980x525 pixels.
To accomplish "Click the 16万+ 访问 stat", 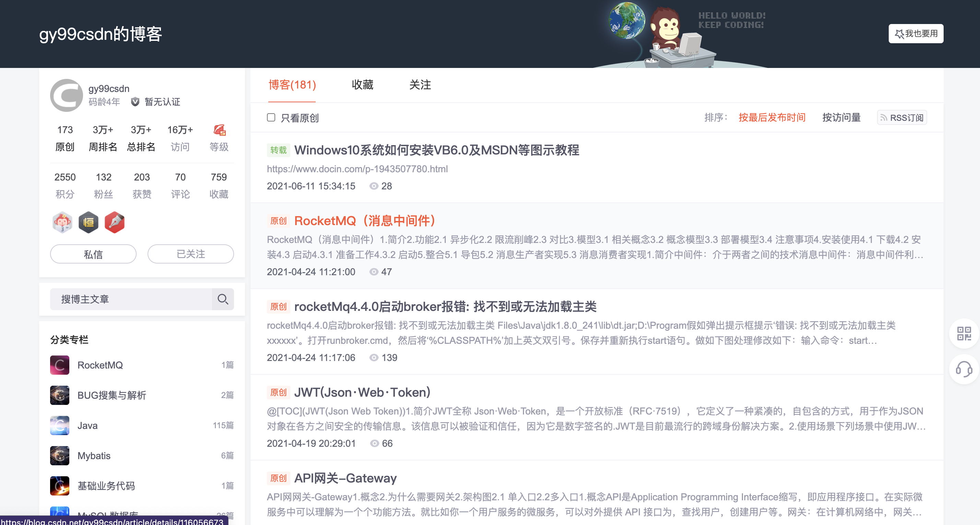I will (180, 138).
